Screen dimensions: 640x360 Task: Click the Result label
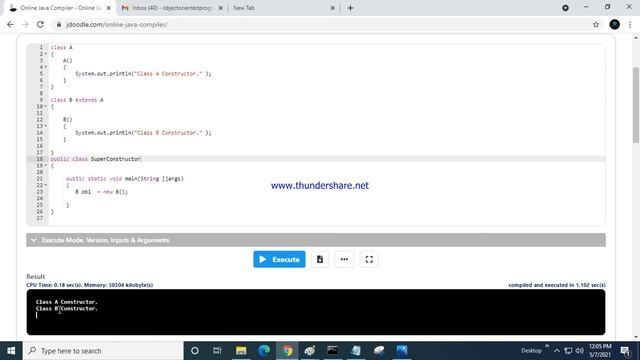(x=36, y=277)
